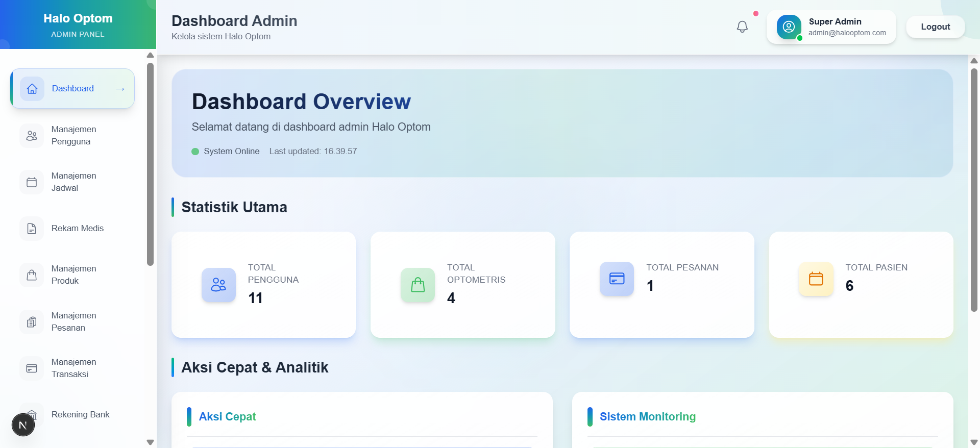Click the 'System Online' status text
Viewport: 980px width, 448px height.
[232, 152]
